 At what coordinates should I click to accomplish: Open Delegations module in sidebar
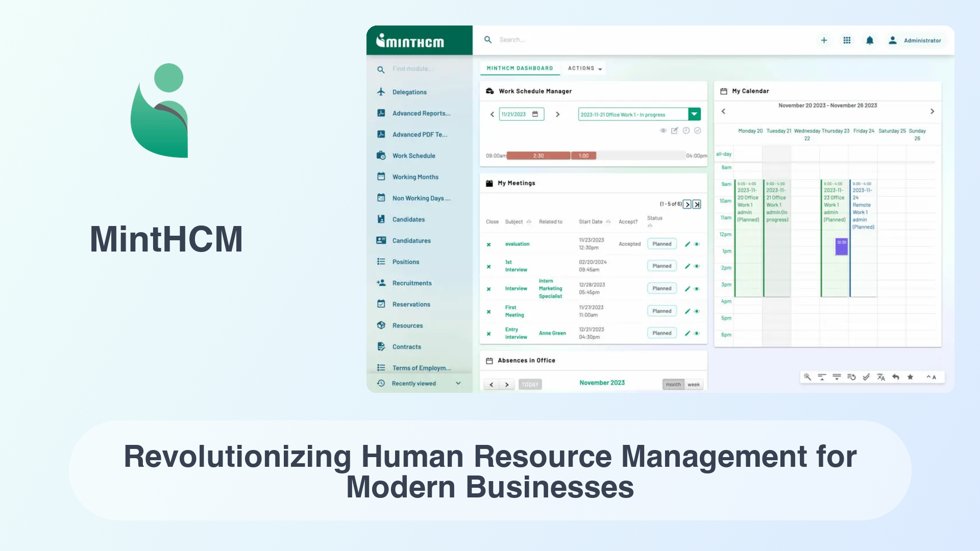pos(409,92)
